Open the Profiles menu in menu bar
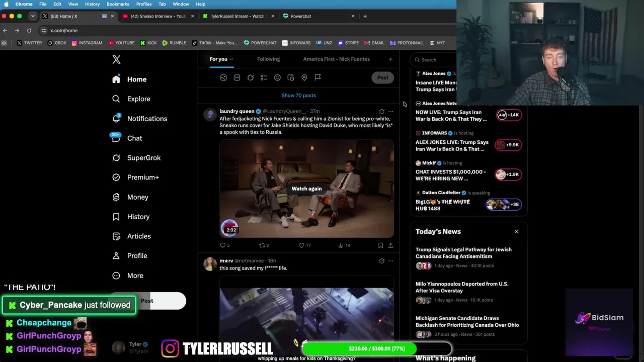644x362 pixels. click(143, 4)
